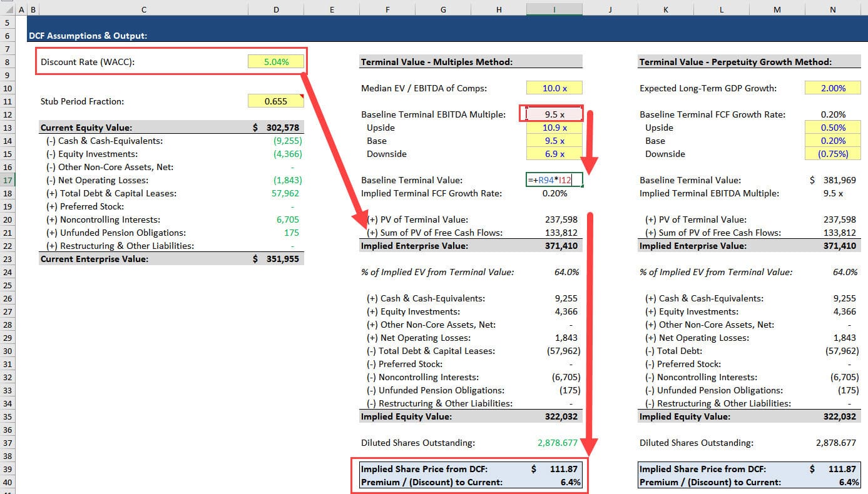This screenshot has width=868, height=494.
Task: Select the Expected Long-Term GDP Growth input cell
Action: (x=832, y=88)
